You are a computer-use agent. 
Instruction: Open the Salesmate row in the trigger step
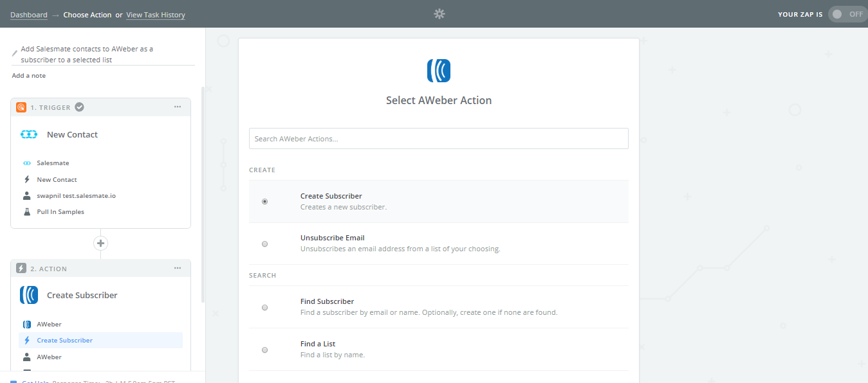coord(100,163)
